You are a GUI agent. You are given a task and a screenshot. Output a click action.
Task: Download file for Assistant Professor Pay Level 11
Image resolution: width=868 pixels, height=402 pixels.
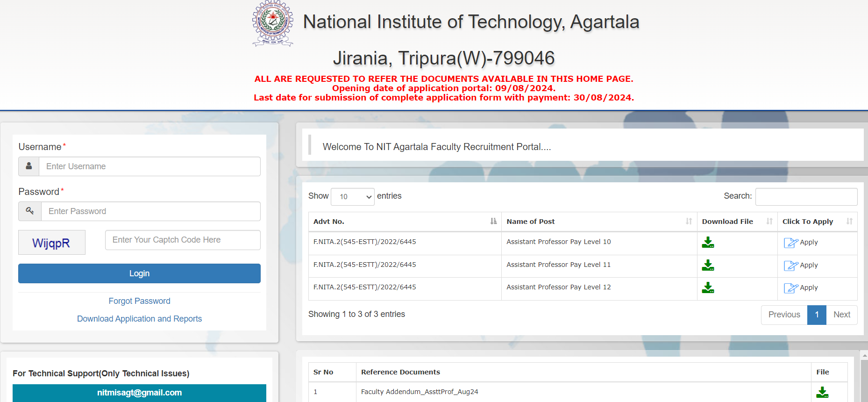708,265
